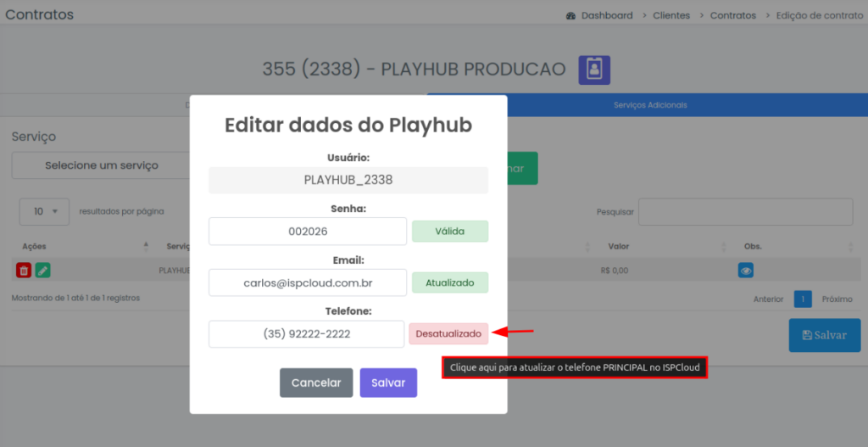This screenshot has height=447, width=868.
Task: Click Cancelar in the Playhub dialog
Action: point(316,383)
